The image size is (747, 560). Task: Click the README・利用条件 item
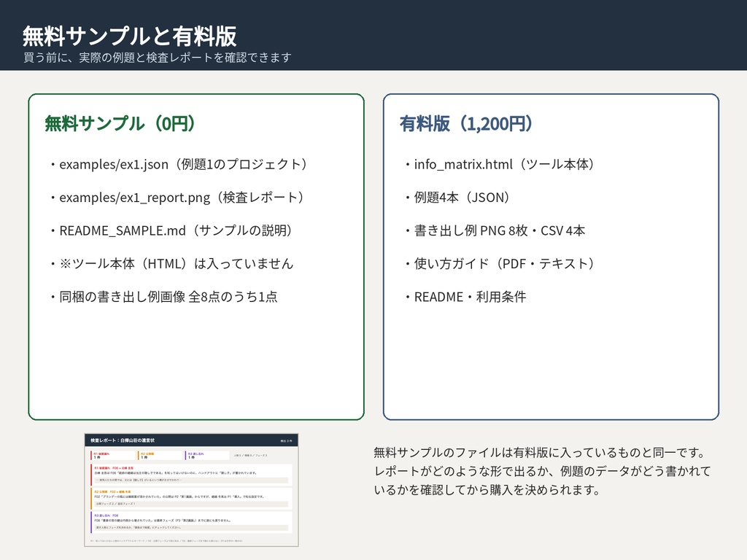coord(465,297)
